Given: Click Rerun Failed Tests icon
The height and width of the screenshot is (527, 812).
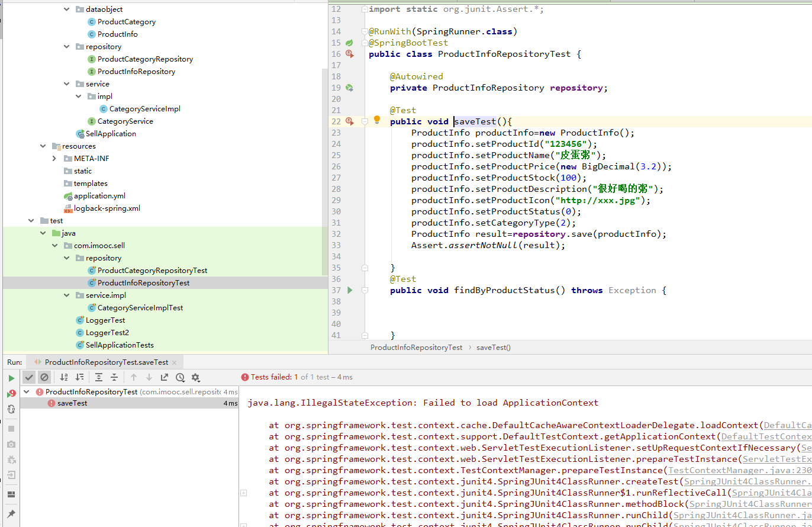Looking at the screenshot, I should pos(11,393).
